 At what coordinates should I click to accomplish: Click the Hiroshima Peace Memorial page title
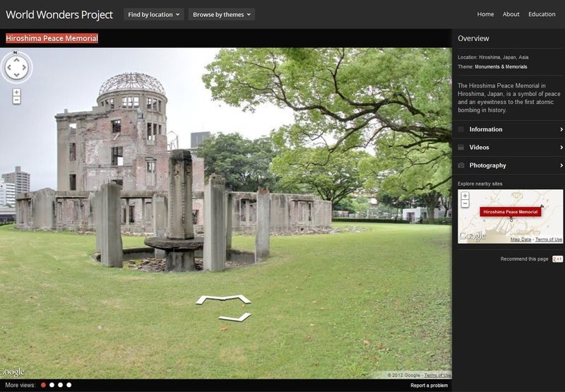52,38
